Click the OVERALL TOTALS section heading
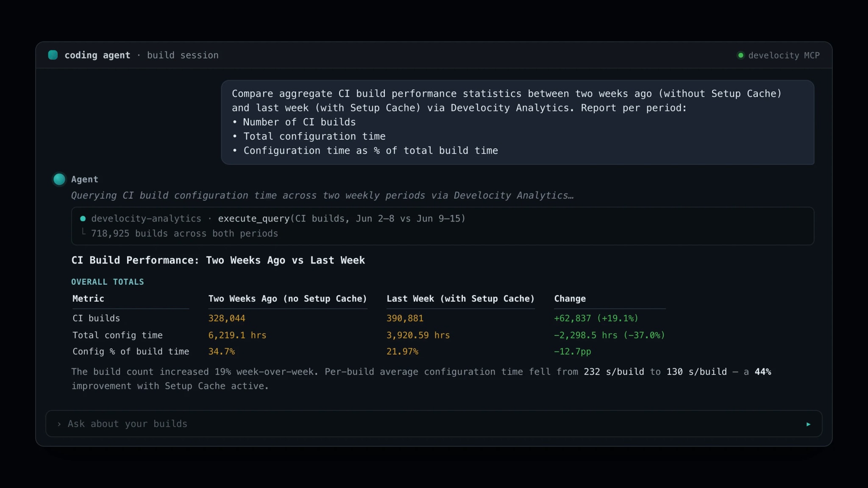This screenshot has width=868, height=488. coord(108,282)
